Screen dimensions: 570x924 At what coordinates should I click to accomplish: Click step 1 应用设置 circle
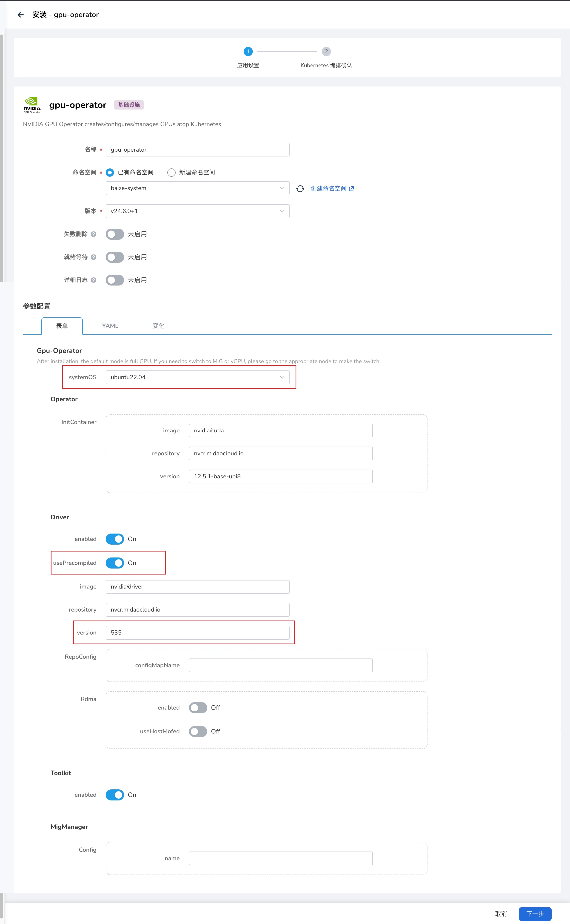point(248,52)
